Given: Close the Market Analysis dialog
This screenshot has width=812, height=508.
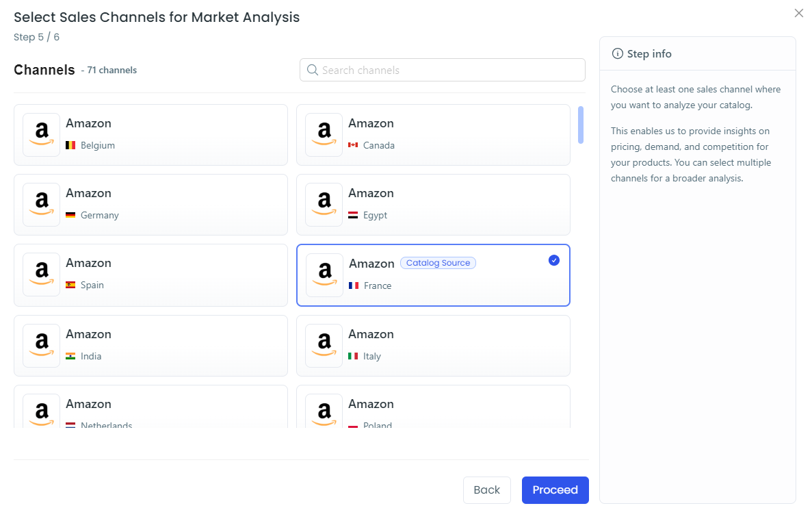Looking at the screenshot, I should coord(798,14).
